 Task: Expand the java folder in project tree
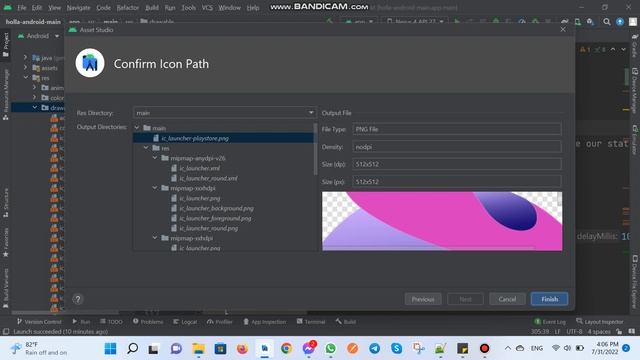point(25,58)
